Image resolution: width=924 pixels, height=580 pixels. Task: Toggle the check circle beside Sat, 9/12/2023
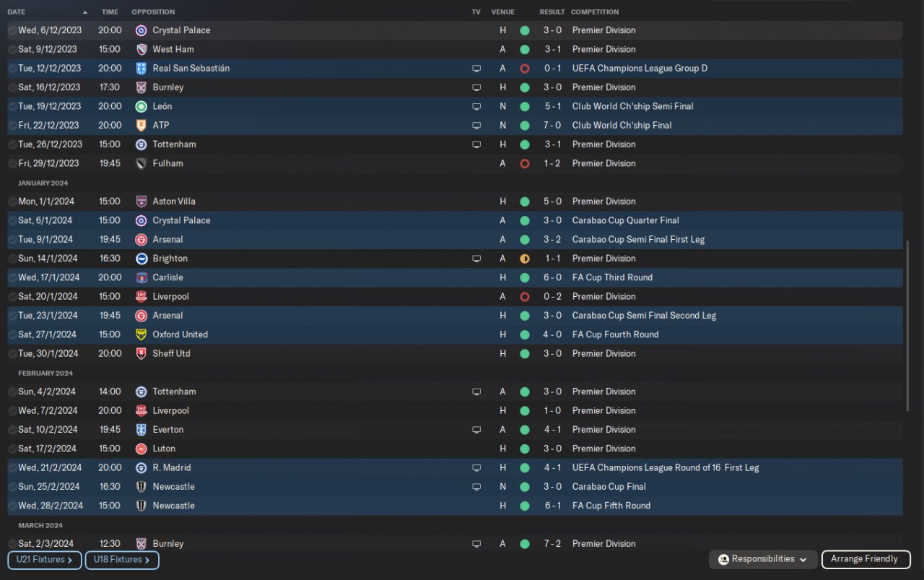[12, 49]
